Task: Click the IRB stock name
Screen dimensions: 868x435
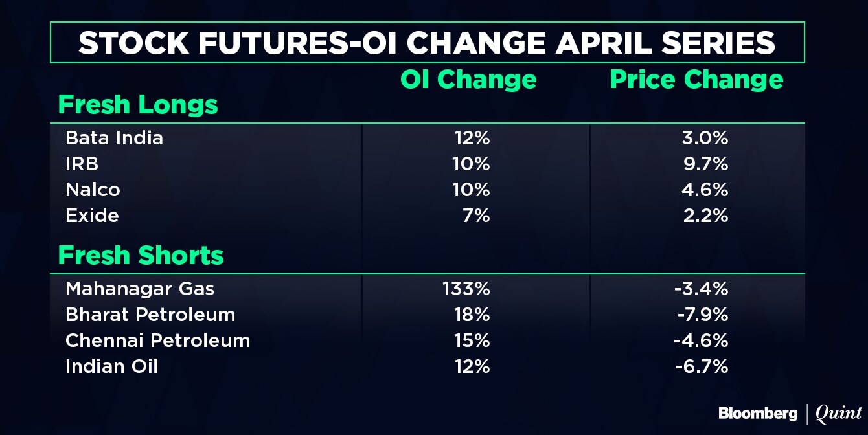Action: 82,164
